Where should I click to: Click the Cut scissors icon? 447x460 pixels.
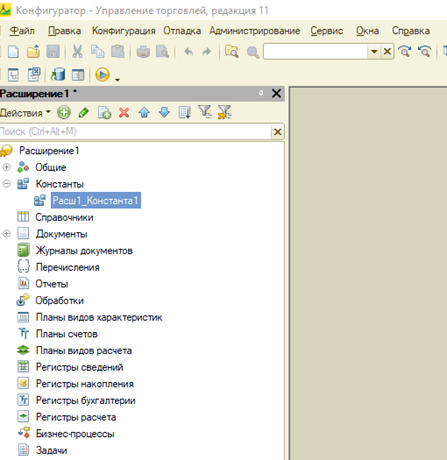click(77, 52)
